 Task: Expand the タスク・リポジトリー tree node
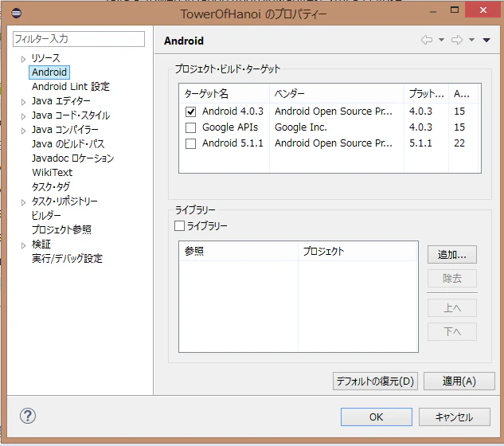tap(23, 202)
